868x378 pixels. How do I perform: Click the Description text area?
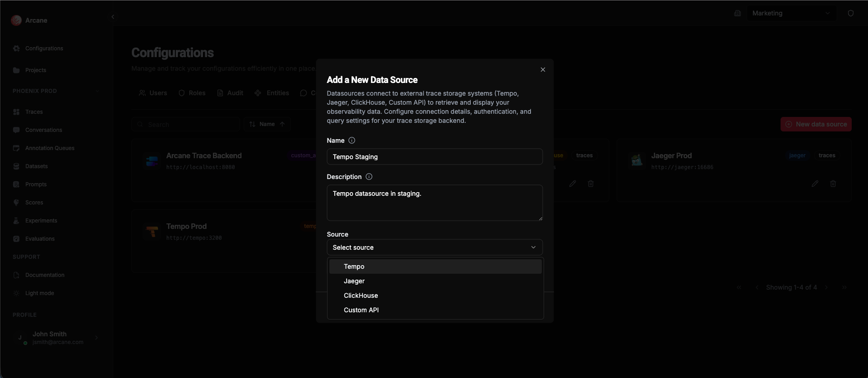[434, 203]
